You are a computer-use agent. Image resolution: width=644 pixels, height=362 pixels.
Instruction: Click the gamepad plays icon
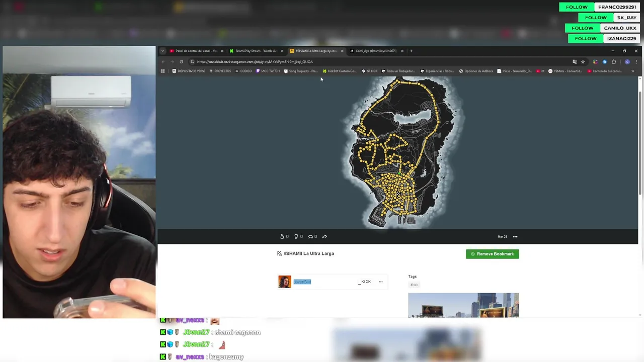pos(310,236)
